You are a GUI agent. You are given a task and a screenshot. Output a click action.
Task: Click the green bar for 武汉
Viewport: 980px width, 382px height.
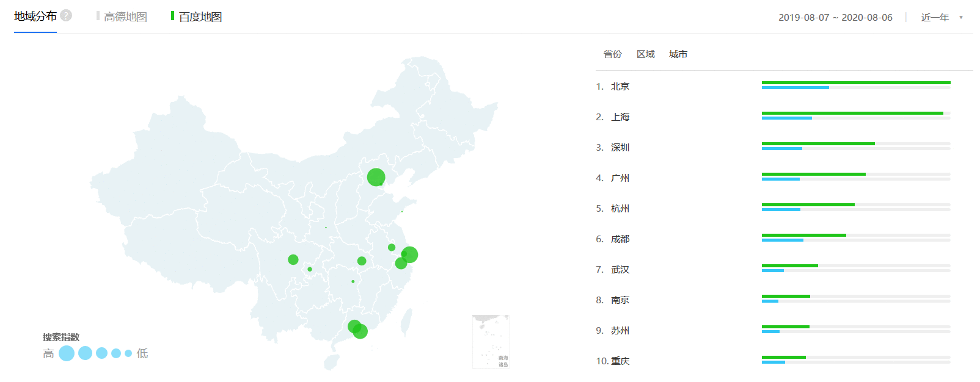coord(790,265)
